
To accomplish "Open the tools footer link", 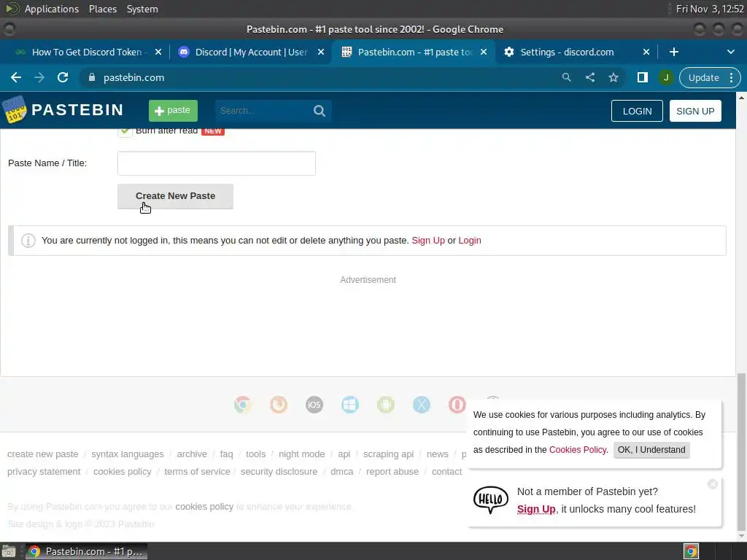I will [x=255, y=454].
